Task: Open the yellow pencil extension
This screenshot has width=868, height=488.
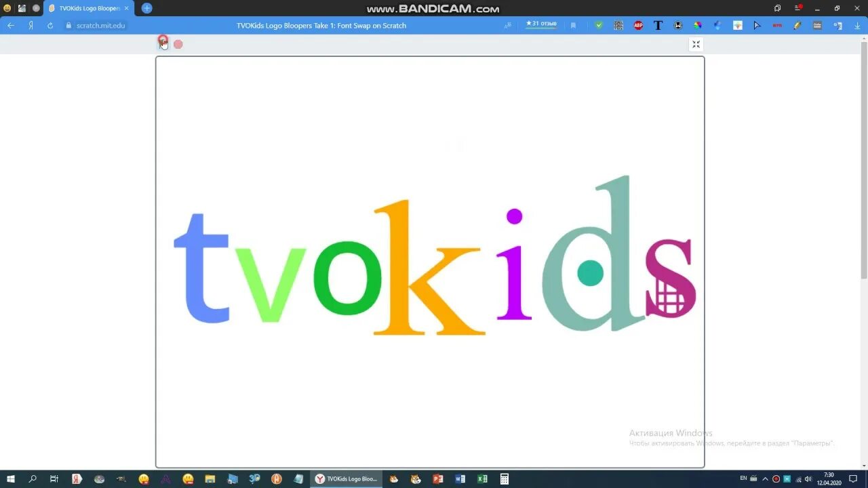Action: [797, 26]
